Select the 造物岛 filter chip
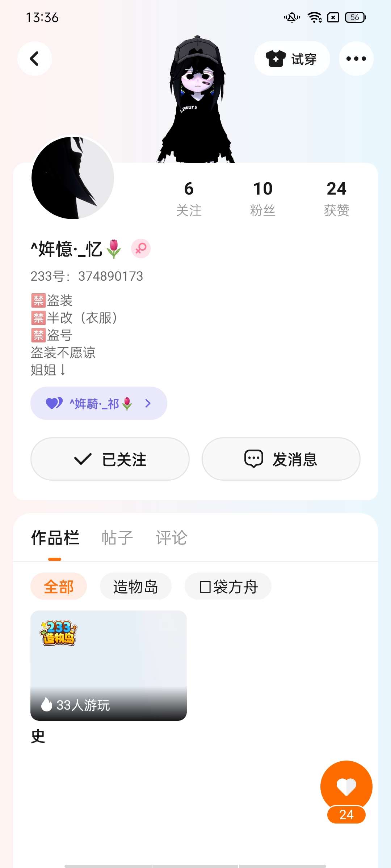Screen dimensions: 391x868 click(135, 586)
